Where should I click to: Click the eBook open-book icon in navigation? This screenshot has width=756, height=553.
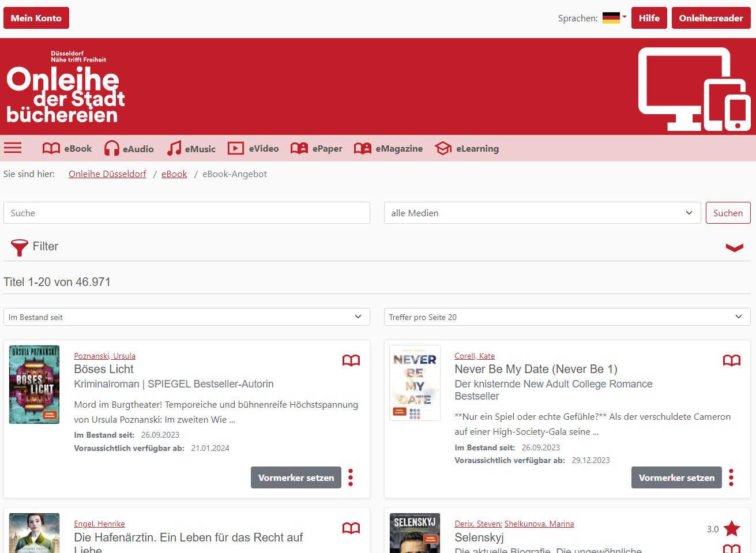point(51,148)
